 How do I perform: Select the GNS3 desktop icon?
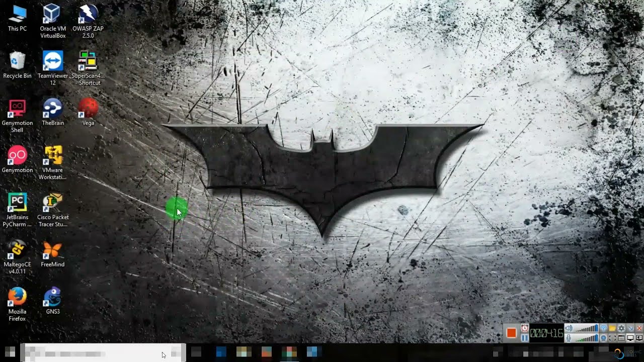tap(52, 301)
